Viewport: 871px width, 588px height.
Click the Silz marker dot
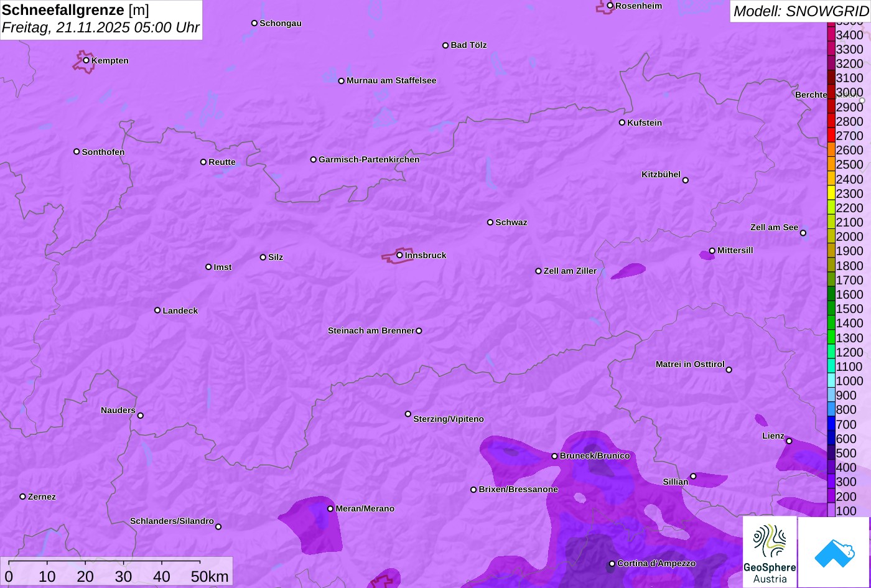(x=263, y=257)
